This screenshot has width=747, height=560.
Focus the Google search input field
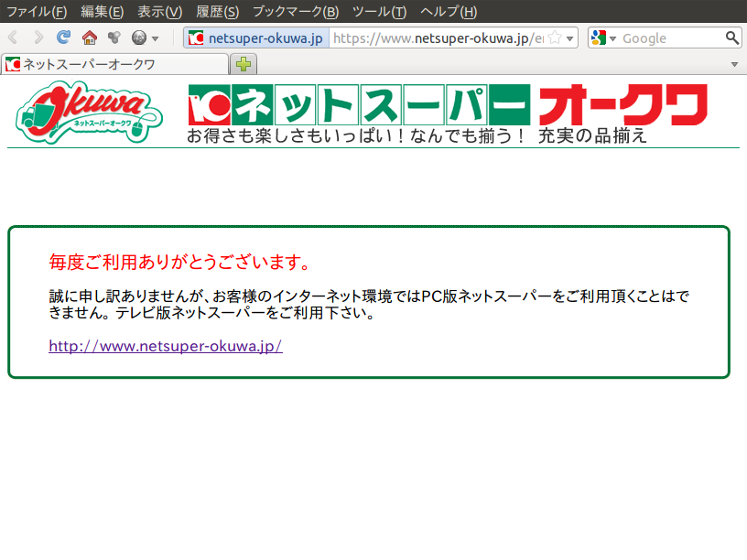[x=670, y=38]
